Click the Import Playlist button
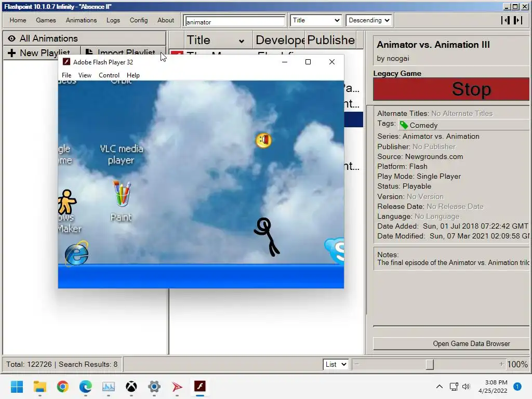The height and width of the screenshot is (399, 532). point(124,54)
